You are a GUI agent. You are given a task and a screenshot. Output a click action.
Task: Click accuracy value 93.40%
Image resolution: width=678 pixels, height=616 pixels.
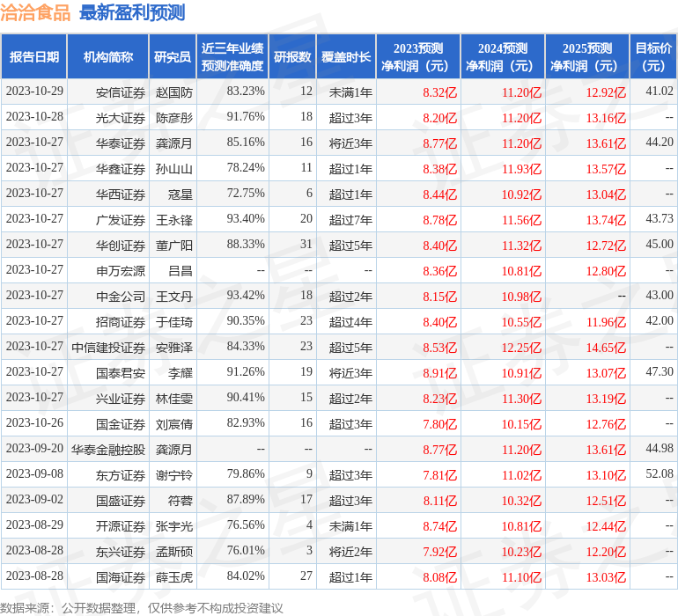point(246,218)
